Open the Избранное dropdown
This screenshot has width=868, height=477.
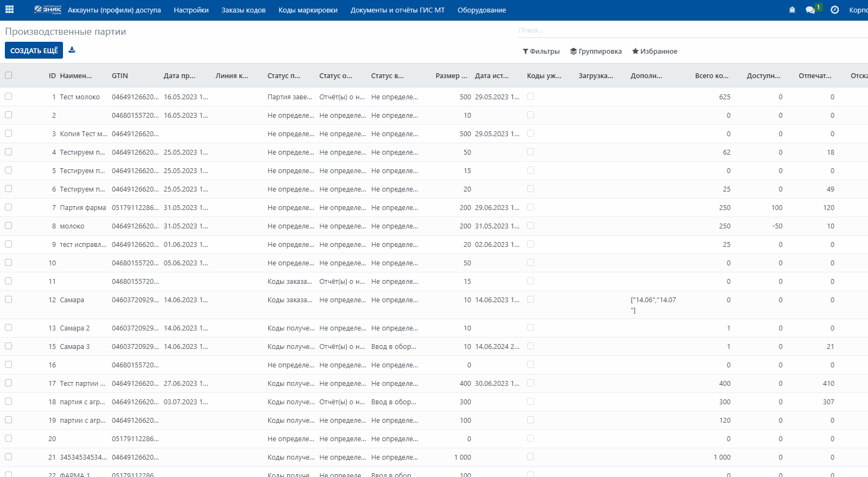655,52
